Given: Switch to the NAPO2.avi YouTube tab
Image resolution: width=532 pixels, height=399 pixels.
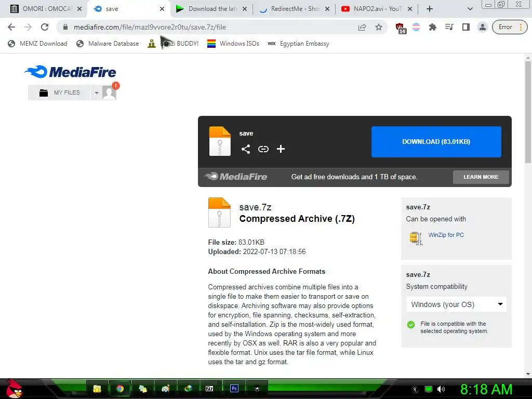Looking at the screenshot, I should (377, 9).
